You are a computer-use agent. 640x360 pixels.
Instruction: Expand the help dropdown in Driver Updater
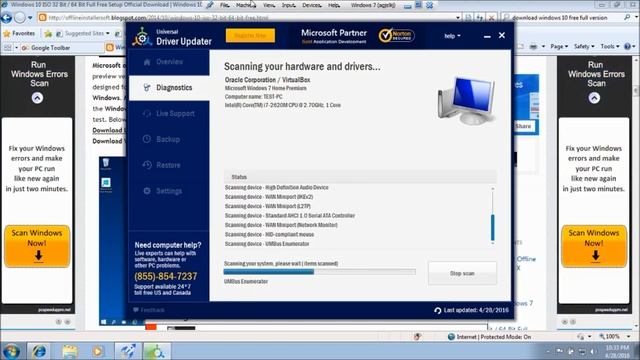coord(452,36)
